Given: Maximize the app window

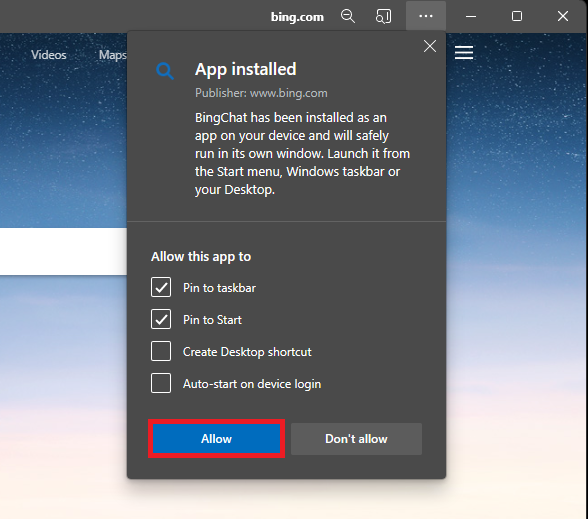Looking at the screenshot, I should point(517,16).
